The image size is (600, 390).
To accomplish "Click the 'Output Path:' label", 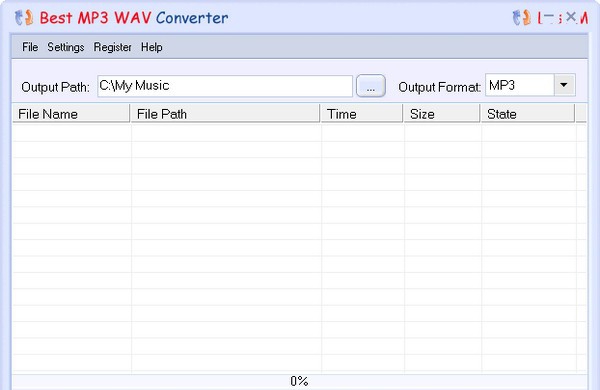I will pyautogui.click(x=55, y=87).
